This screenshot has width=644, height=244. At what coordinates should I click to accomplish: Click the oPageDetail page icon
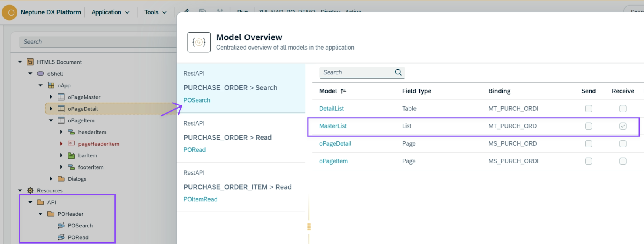click(x=61, y=109)
